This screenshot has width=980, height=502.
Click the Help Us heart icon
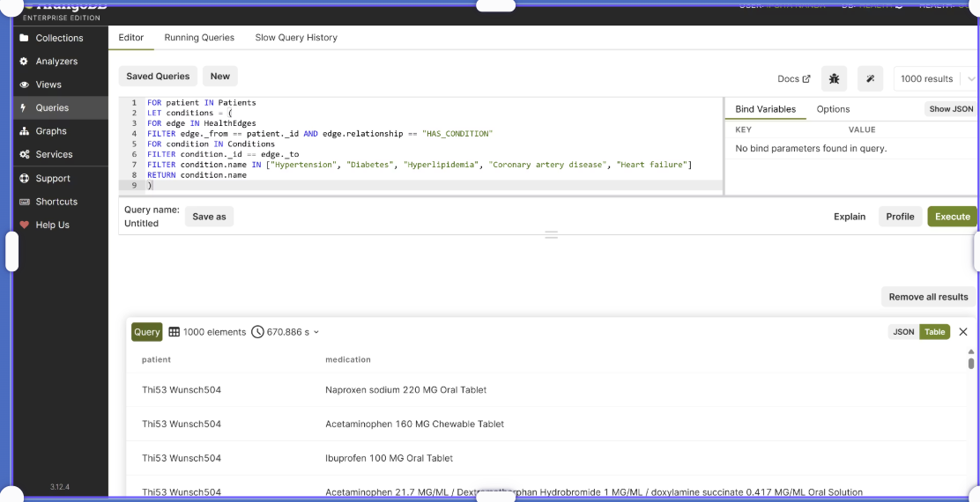pos(24,225)
